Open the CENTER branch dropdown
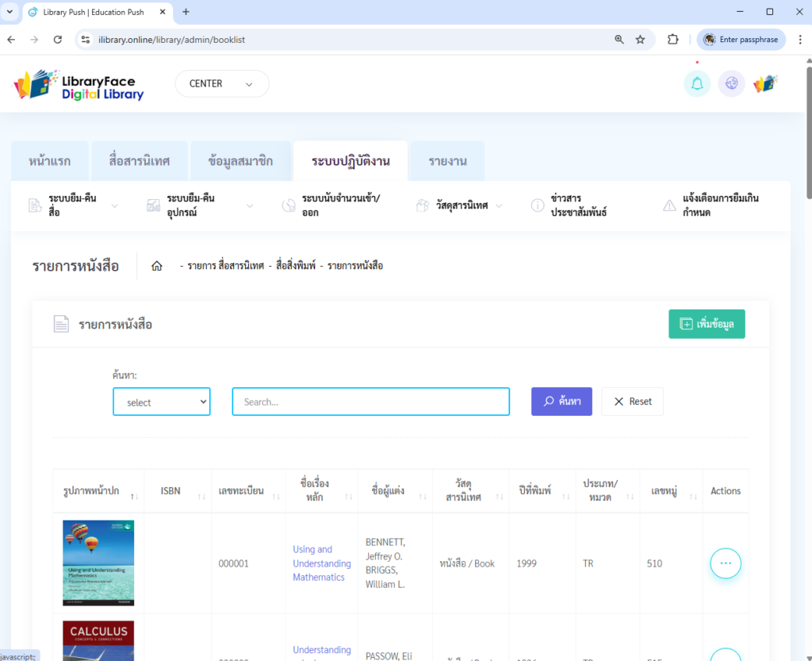Viewport: 812px width, 661px height. tap(221, 84)
